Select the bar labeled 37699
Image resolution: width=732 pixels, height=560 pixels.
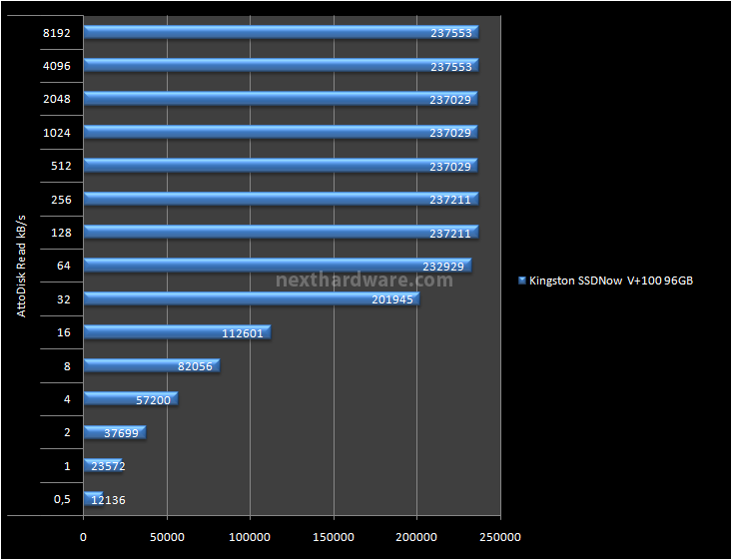(115, 432)
